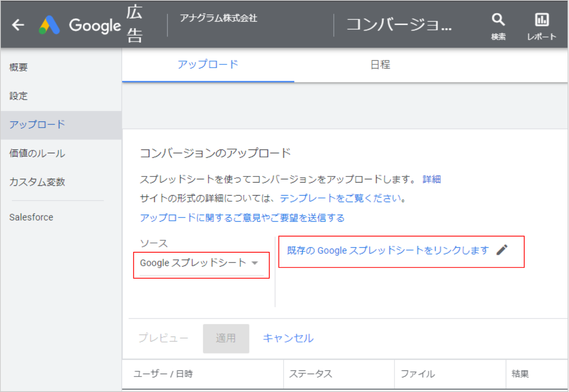
Task: Switch to the アップロード tab
Action: click(208, 65)
